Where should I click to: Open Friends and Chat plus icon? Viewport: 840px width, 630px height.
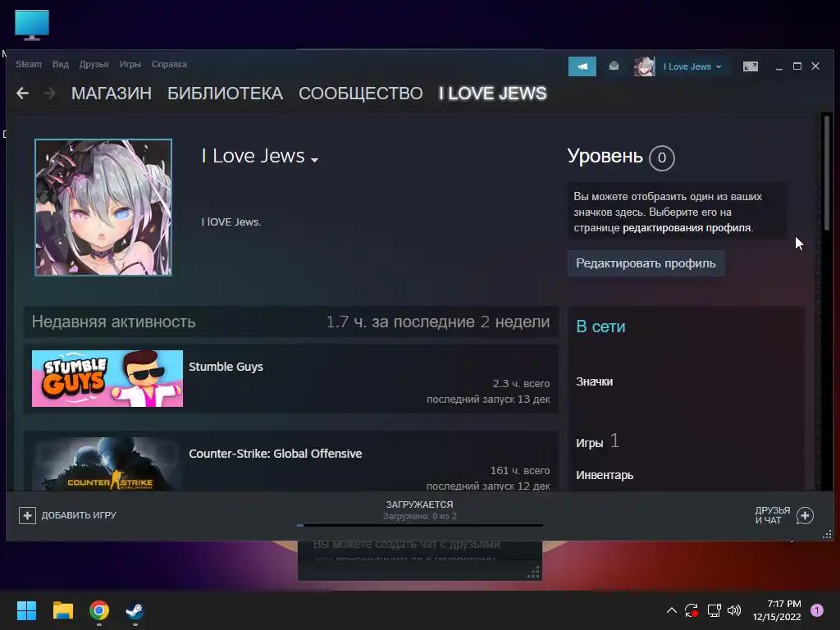(805, 515)
